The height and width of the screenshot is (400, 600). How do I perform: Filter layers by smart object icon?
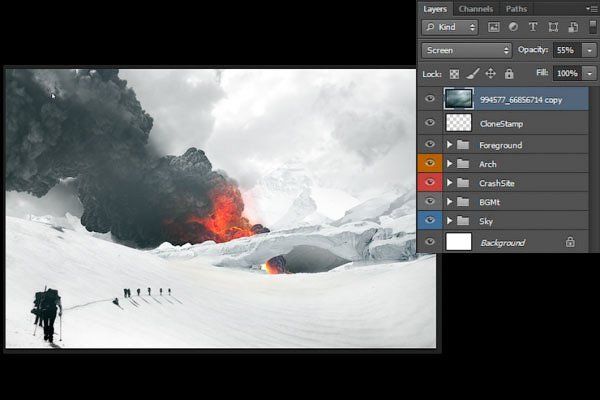pyautogui.click(x=573, y=27)
